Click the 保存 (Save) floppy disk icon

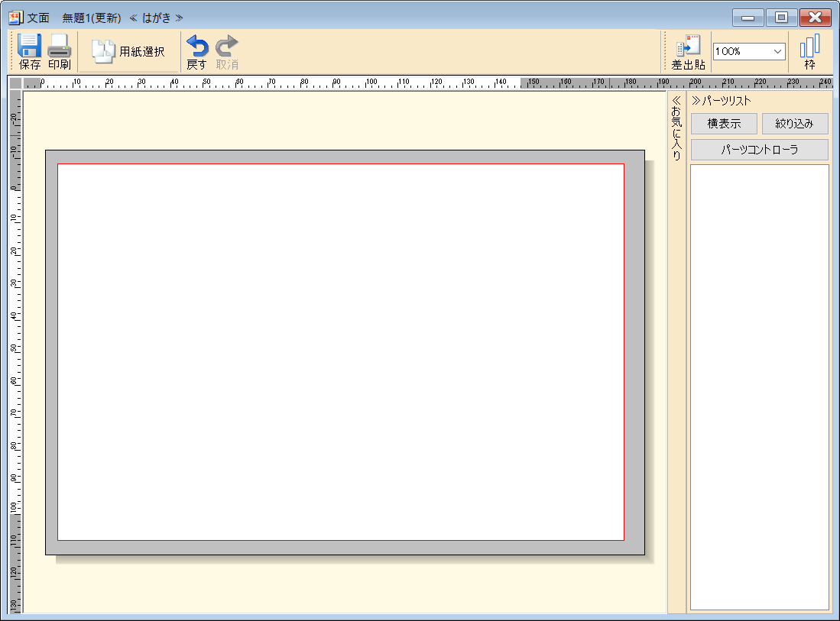[x=30, y=47]
